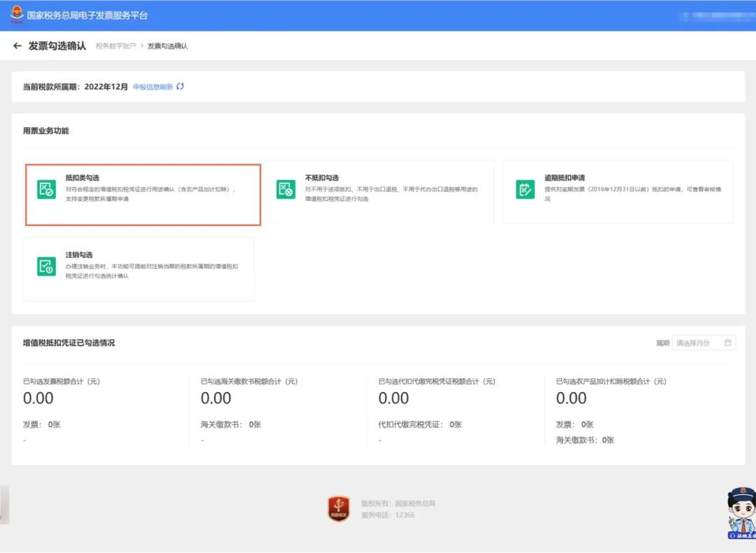Click the green 逾期抵扣申请 icon

click(525, 189)
